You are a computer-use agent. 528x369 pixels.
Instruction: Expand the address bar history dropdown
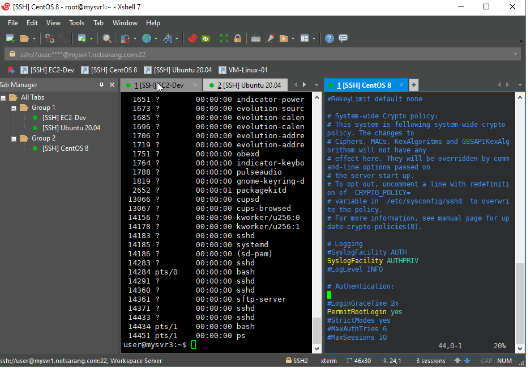tap(515, 54)
